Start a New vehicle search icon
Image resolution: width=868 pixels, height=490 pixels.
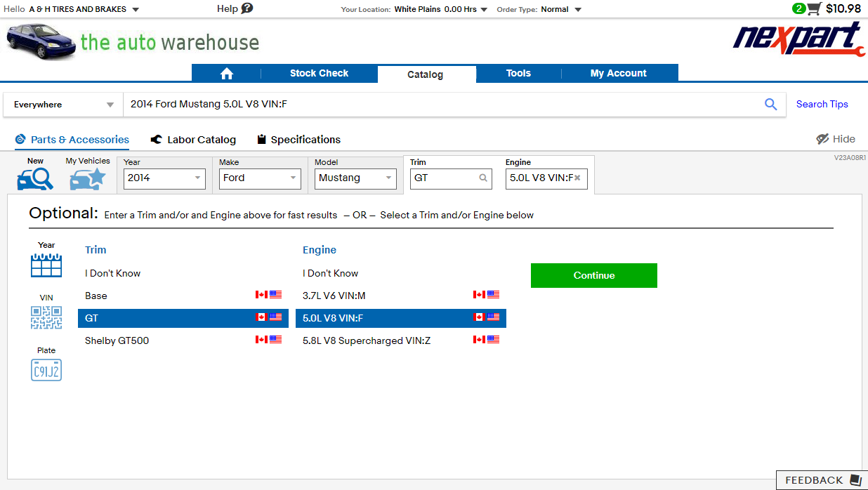[35, 179]
